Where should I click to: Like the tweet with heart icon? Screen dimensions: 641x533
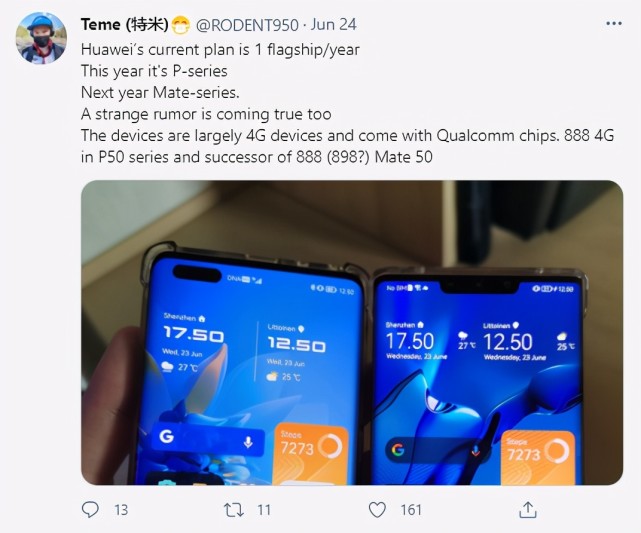coord(377,510)
